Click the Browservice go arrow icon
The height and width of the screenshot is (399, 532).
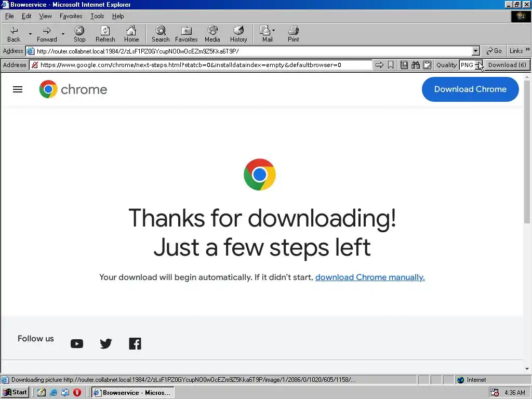(x=379, y=65)
